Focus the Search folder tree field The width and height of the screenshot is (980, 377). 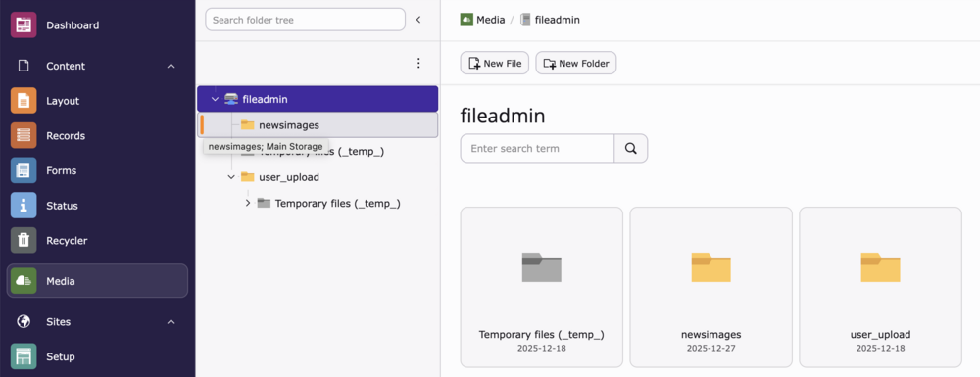click(x=306, y=20)
